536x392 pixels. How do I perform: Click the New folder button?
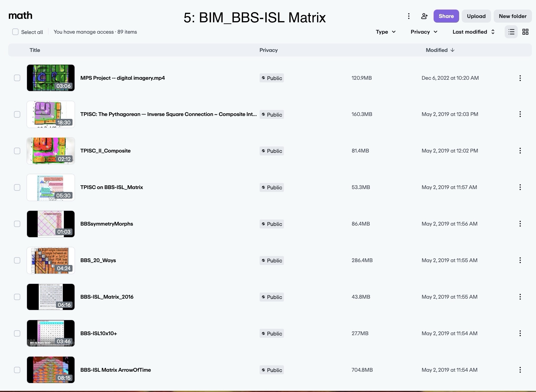point(513,16)
